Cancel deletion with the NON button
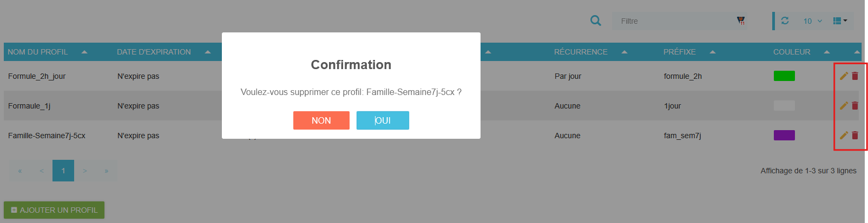Viewport: 868px width, 223px height. [321, 120]
